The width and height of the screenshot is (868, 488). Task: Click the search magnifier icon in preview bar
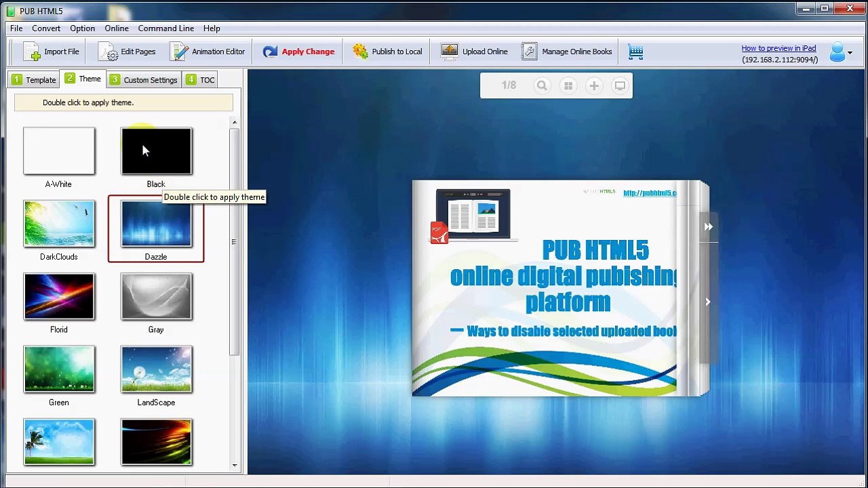(x=542, y=85)
